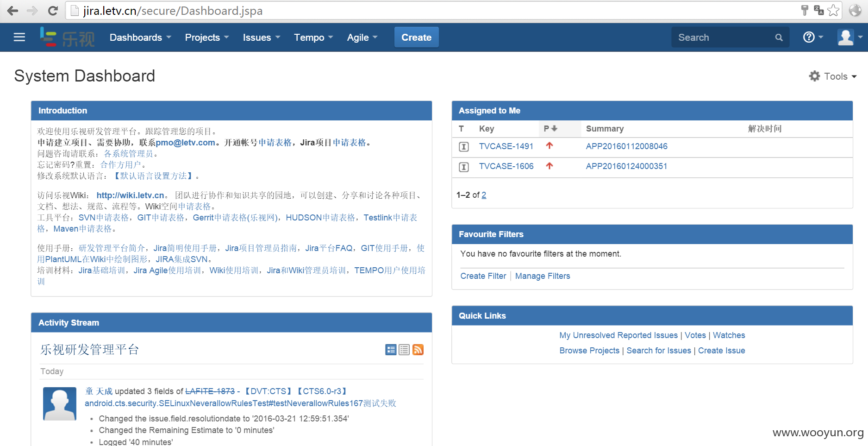Open the translate page icon
The height and width of the screenshot is (446, 868).
(x=818, y=10)
